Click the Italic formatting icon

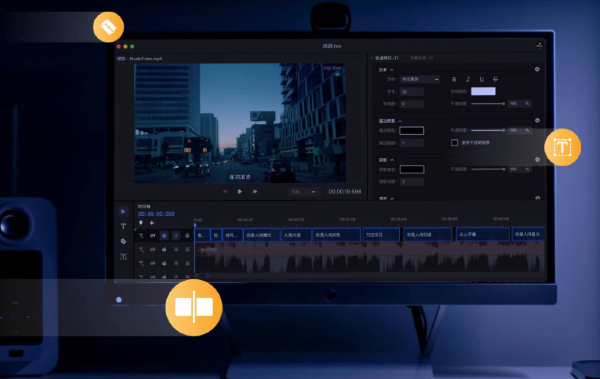point(468,79)
